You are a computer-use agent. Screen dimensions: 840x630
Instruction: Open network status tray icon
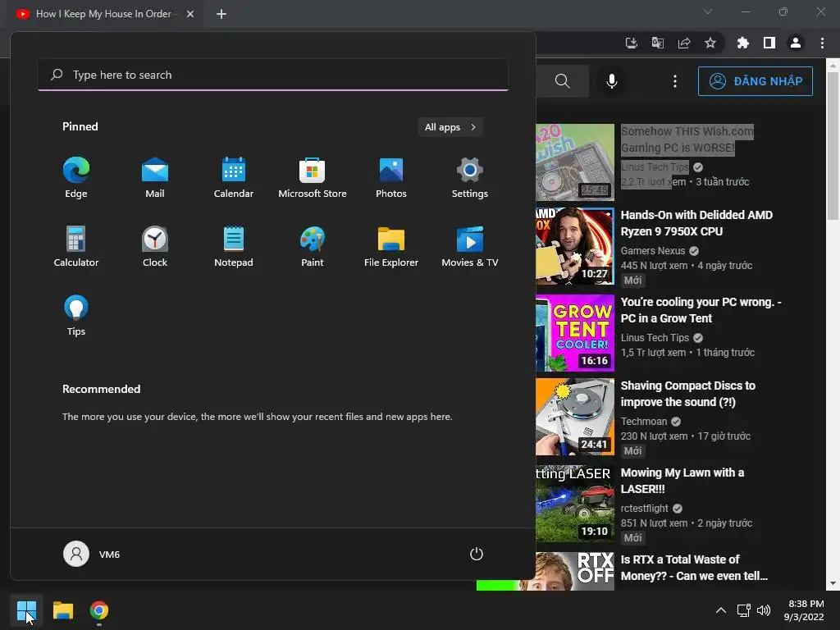point(743,610)
